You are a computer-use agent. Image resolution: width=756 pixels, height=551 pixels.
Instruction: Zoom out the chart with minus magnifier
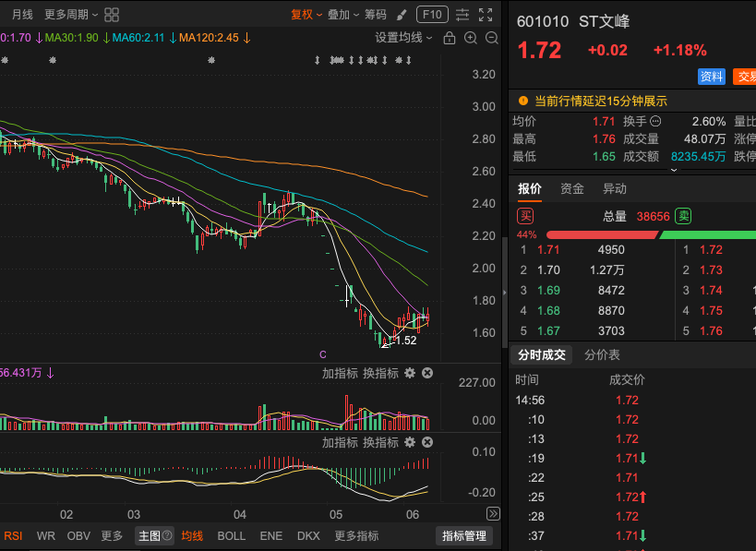point(492,38)
